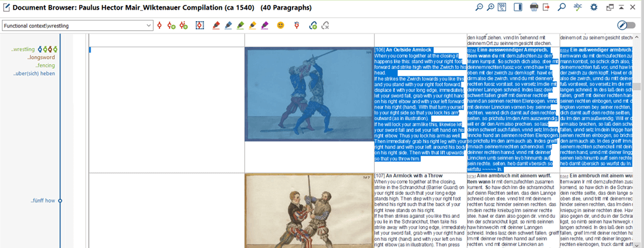This screenshot has width=644, height=248.
Task: Click the insert document link icon
Action: pyautogui.click(x=313, y=26)
